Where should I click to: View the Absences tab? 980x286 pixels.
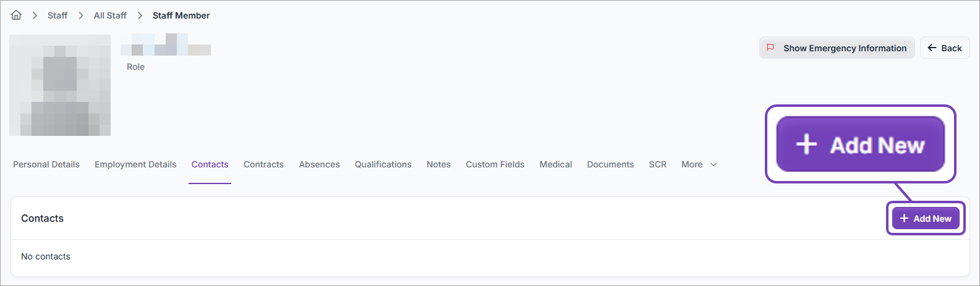click(x=319, y=164)
